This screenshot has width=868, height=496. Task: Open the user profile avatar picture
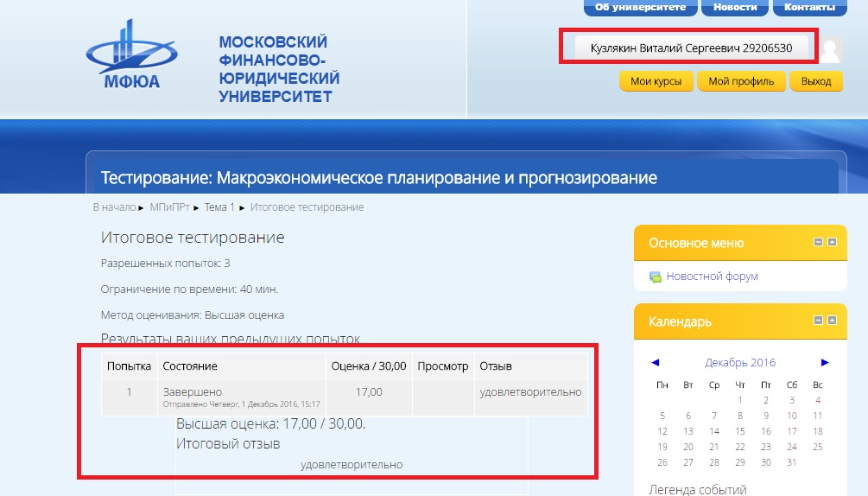coord(829,49)
